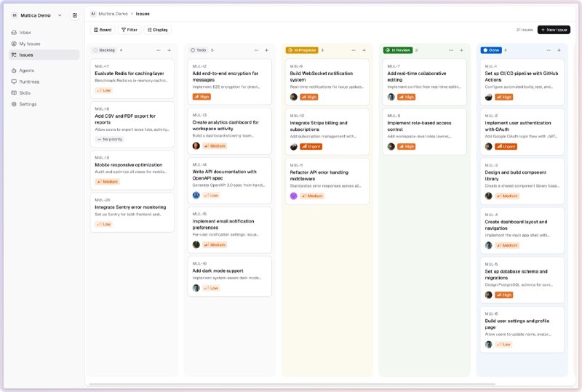The width and height of the screenshot is (582, 392).
Task: Add an issue to Backlog column
Action: click(x=169, y=50)
